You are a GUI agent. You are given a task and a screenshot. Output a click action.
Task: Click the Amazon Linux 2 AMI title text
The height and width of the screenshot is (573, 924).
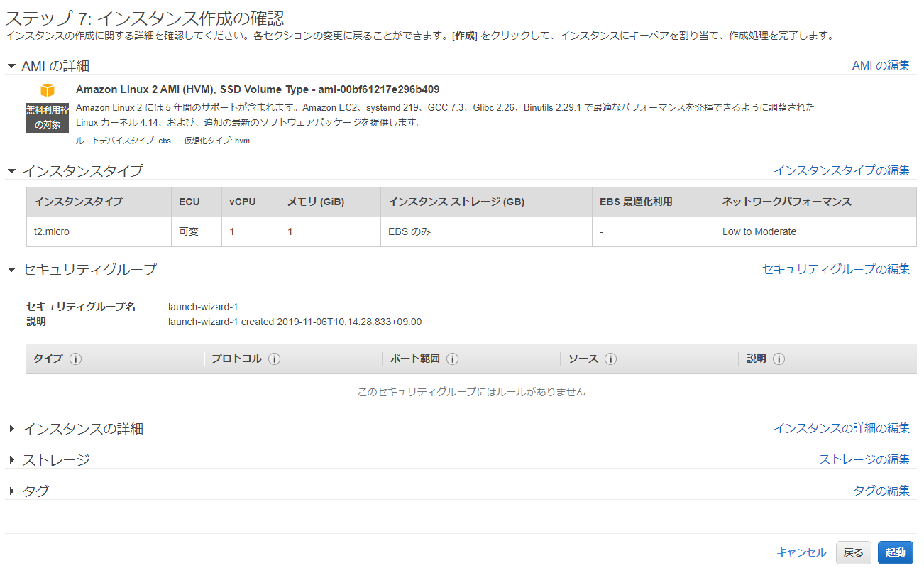[x=258, y=89]
